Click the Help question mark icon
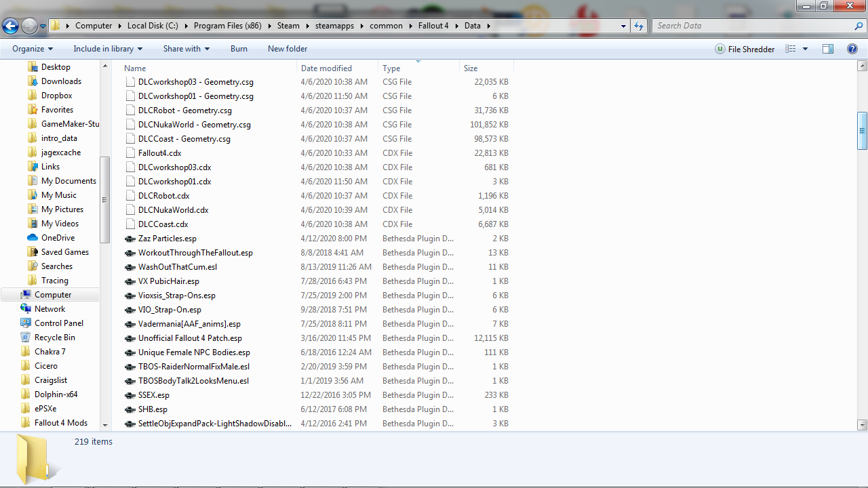The width and height of the screenshot is (868, 488). point(852,49)
